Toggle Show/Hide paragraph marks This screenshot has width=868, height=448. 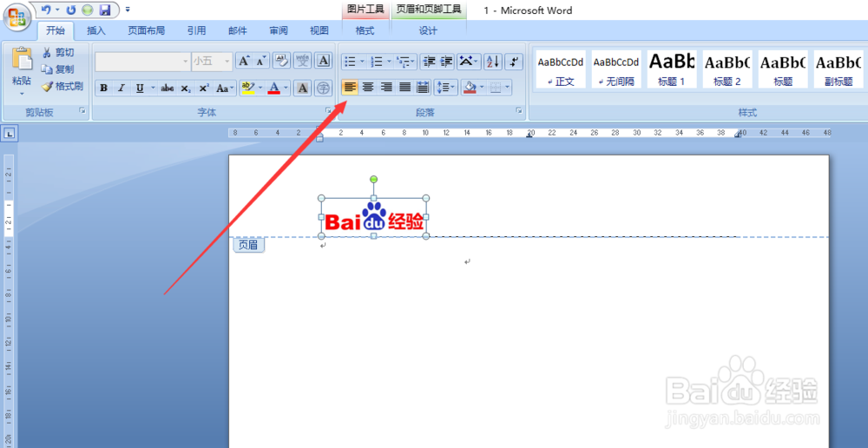(x=515, y=61)
